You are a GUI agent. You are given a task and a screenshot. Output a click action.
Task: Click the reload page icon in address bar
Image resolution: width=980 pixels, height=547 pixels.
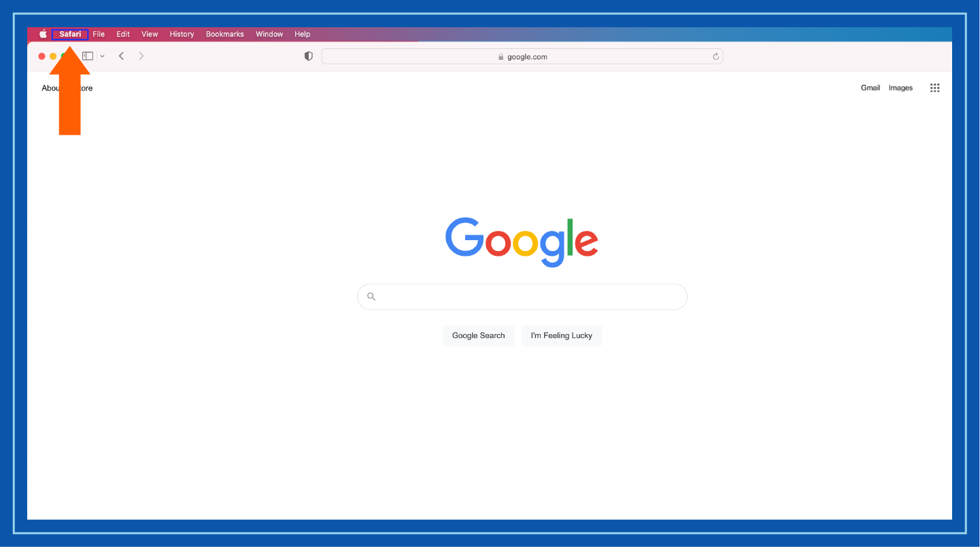(x=715, y=56)
